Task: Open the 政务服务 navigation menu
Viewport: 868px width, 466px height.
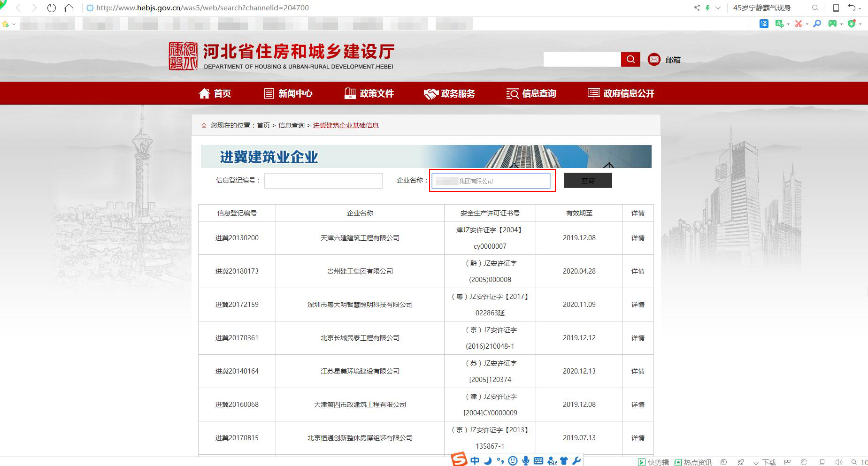Action: pyautogui.click(x=449, y=93)
